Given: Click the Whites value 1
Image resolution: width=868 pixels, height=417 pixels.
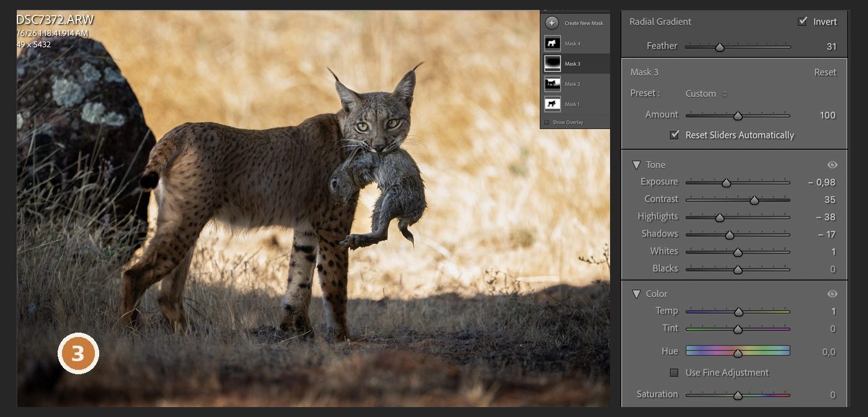Looking at the screenshot, I should pos(834,251).
